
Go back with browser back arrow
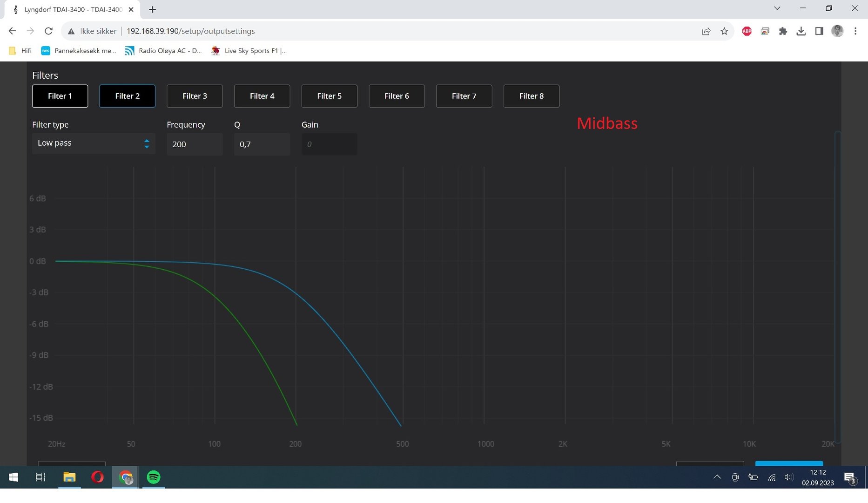point(12,31)
